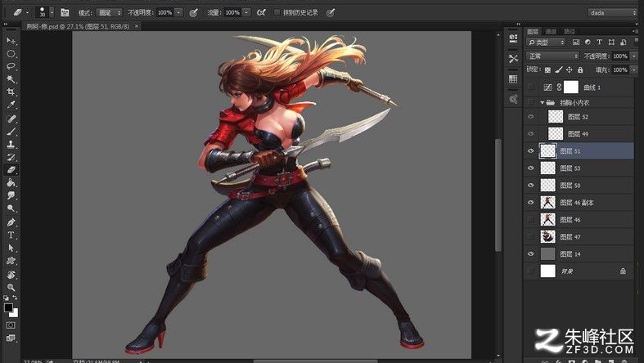
Task: Select the Brush tool
Action: [11, 132]
